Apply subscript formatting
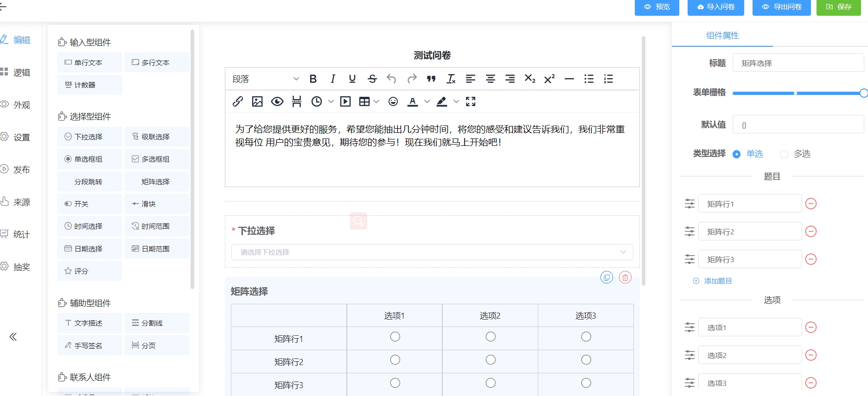The height and width of the screenshot is (396, 868). (x=530, y=79)
